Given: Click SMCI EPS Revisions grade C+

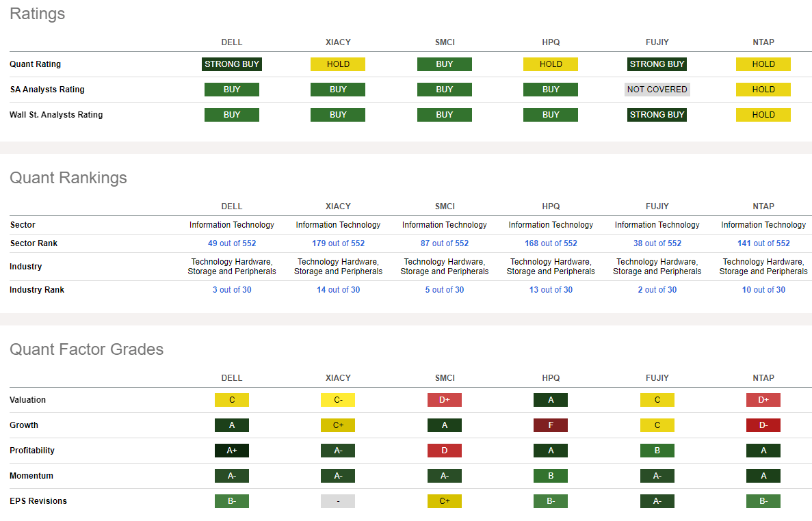Looking at the screenshot, I should [x=445, y=501].
